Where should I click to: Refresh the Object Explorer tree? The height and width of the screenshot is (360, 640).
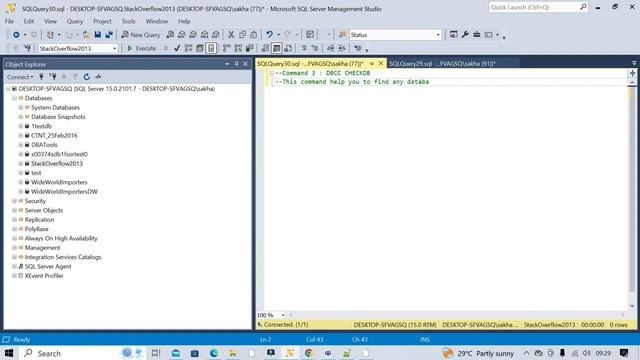pos(87,77)
